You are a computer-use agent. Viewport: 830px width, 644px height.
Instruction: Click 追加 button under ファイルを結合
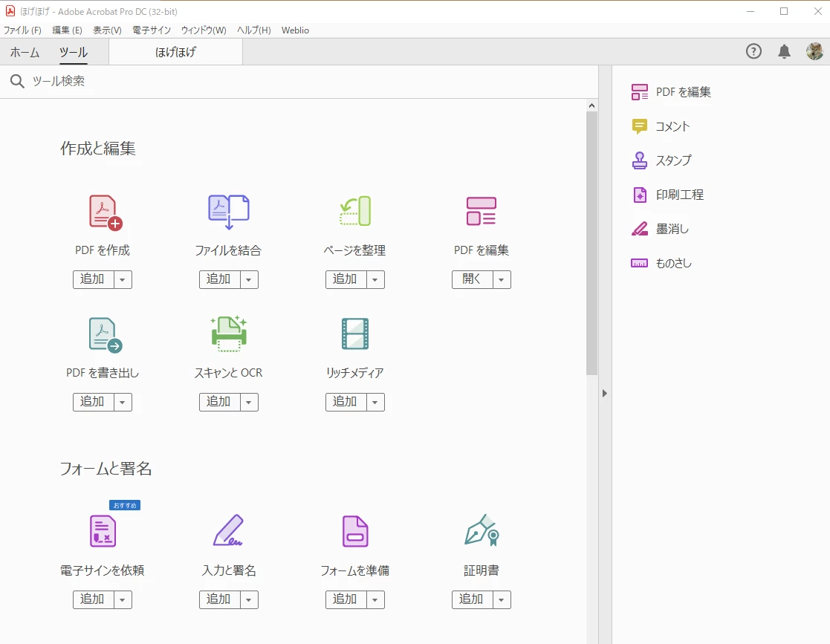[x=220, y=279]
